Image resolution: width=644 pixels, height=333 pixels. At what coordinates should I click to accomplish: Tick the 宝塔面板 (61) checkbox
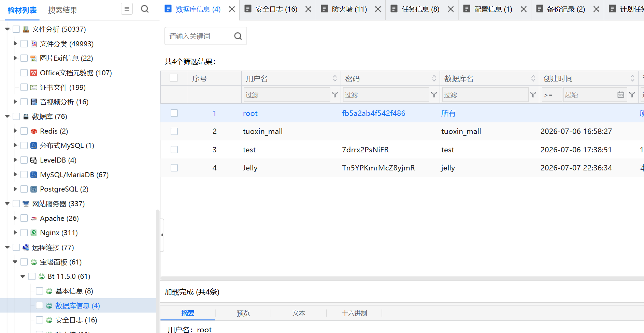tap(24, 262)
